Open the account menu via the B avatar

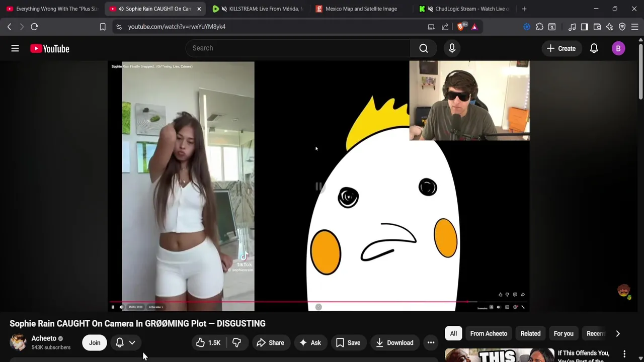click(618, 48)
